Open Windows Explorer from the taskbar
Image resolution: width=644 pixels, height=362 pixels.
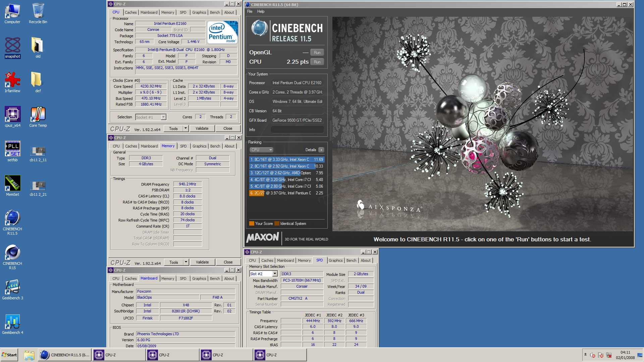29,355
